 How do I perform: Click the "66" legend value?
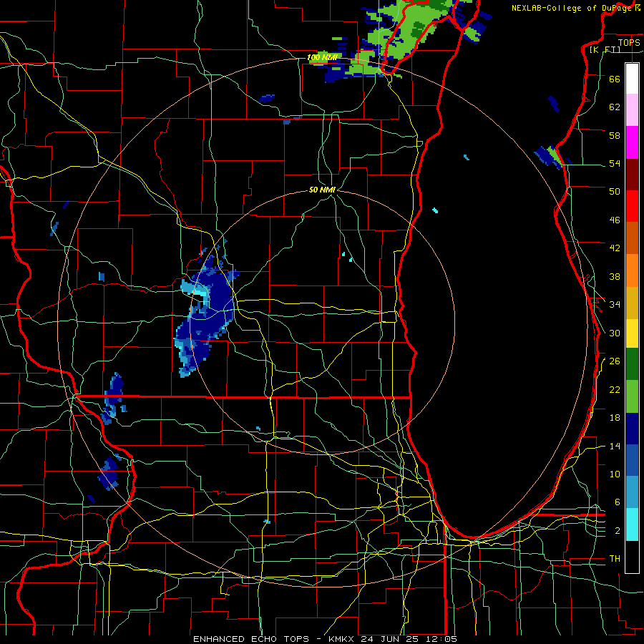[615, 79]
